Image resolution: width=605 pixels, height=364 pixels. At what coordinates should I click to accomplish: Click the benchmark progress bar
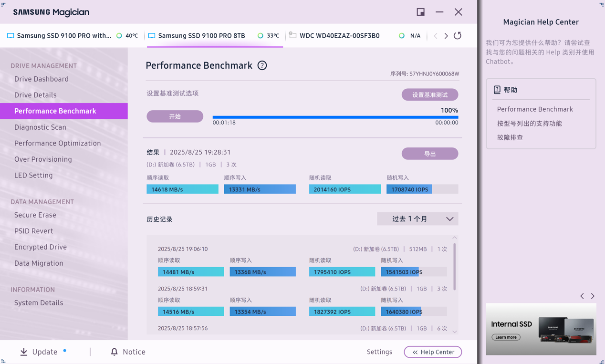335,117
